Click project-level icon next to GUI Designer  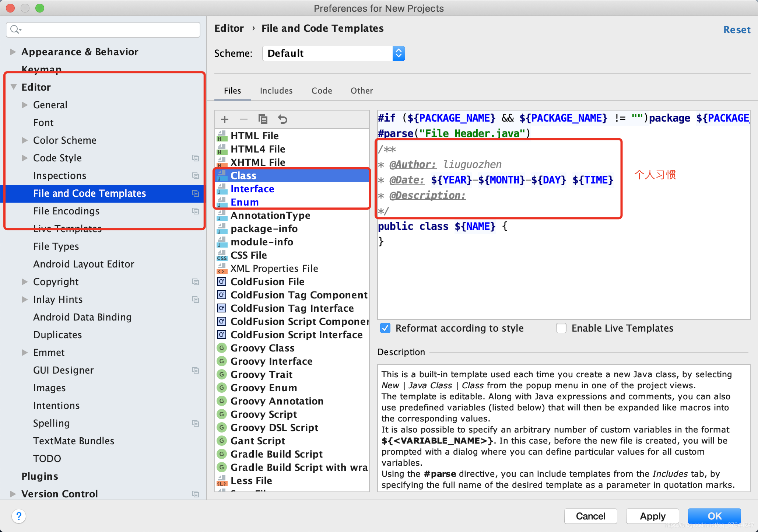(x=196, y=370)
